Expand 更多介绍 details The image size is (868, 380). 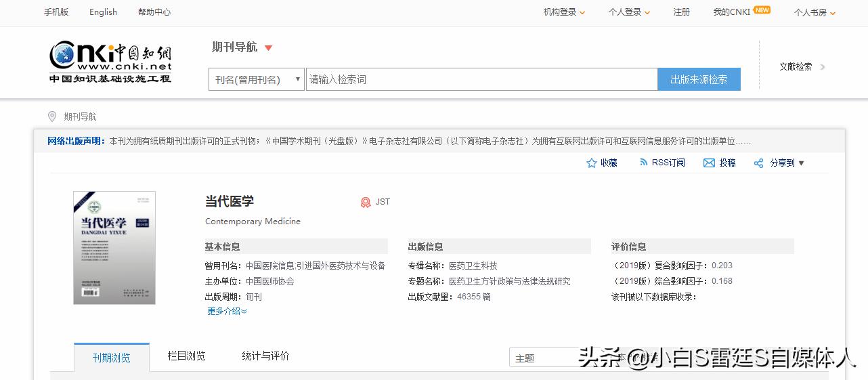227,312
